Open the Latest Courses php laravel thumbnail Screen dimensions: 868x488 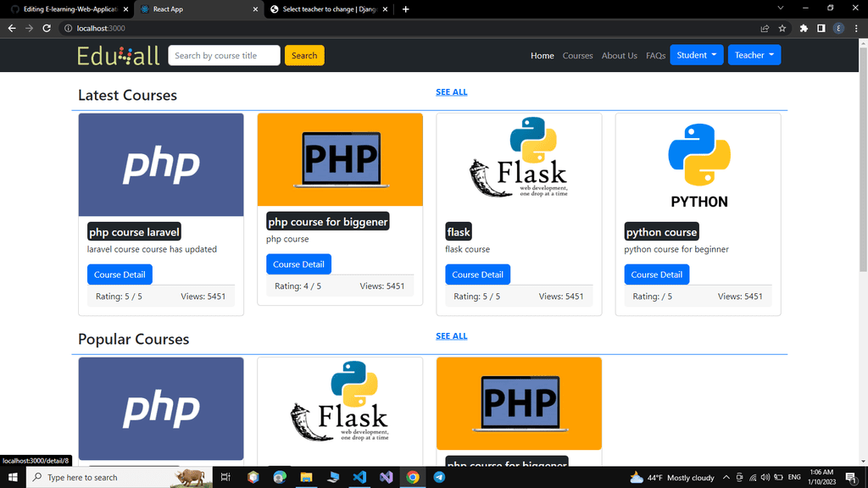coord(161,165)
